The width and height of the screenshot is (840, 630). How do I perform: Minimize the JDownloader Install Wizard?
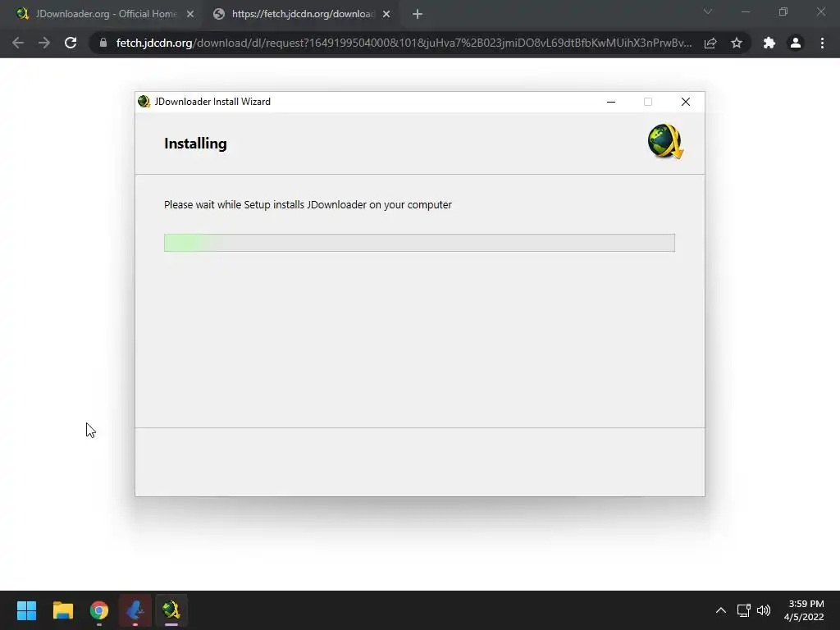pyautogui.click(x=610, y=102)
